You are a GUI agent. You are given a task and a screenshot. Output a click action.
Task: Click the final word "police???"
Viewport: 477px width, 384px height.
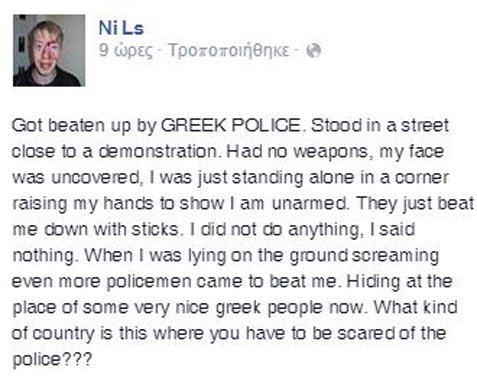tap(52, 360)
